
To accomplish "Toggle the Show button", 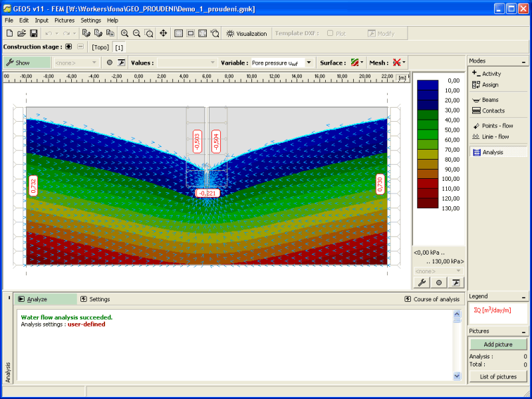I will [x=27, y=63].
